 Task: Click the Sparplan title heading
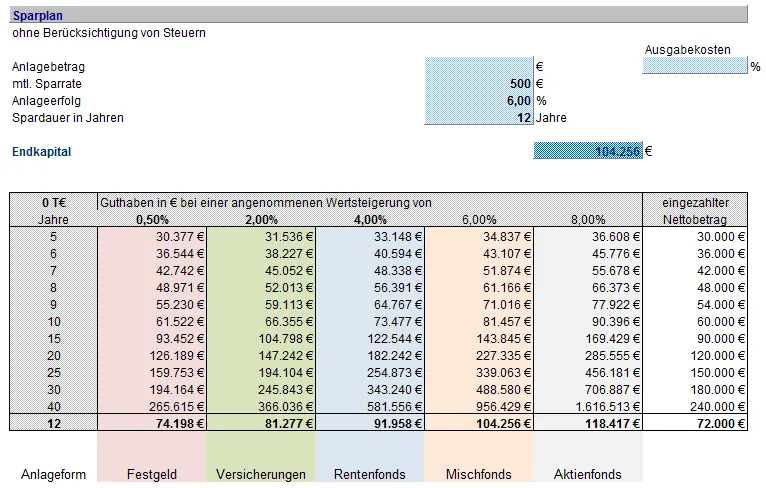(38, 16)
